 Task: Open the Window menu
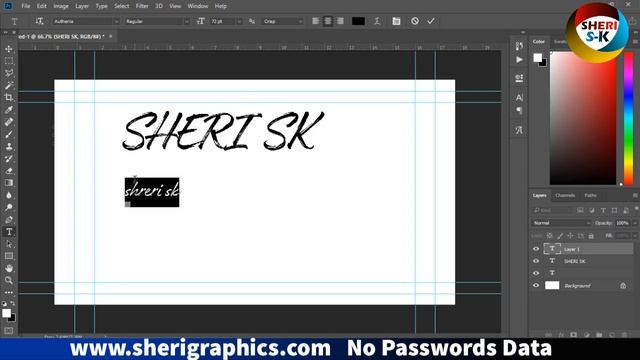pyautogui.click(x=198, y=6)
